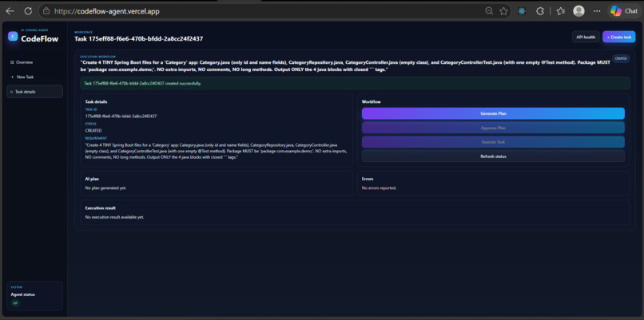Click the Execute Task button
Screen dimensions: 644x320
coord(493,142)
